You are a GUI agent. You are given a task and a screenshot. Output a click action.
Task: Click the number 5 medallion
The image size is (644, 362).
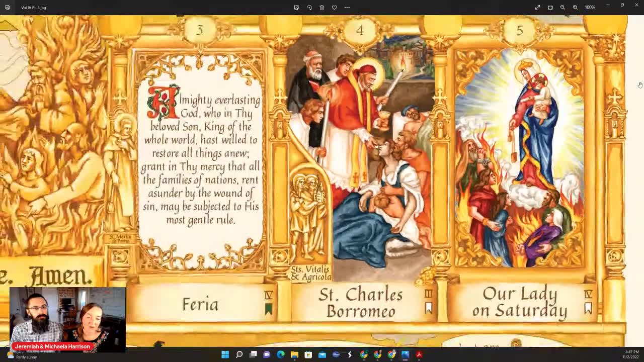point(520,30)
